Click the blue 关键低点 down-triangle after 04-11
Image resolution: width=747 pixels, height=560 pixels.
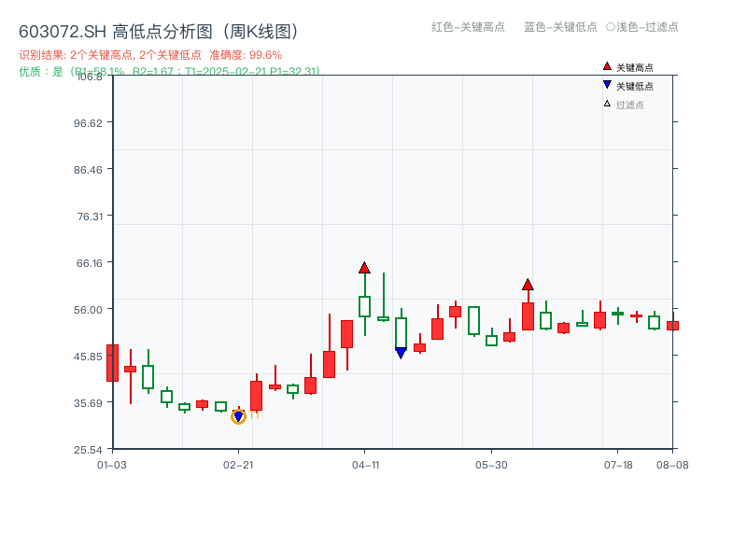(x=400, y=353)
